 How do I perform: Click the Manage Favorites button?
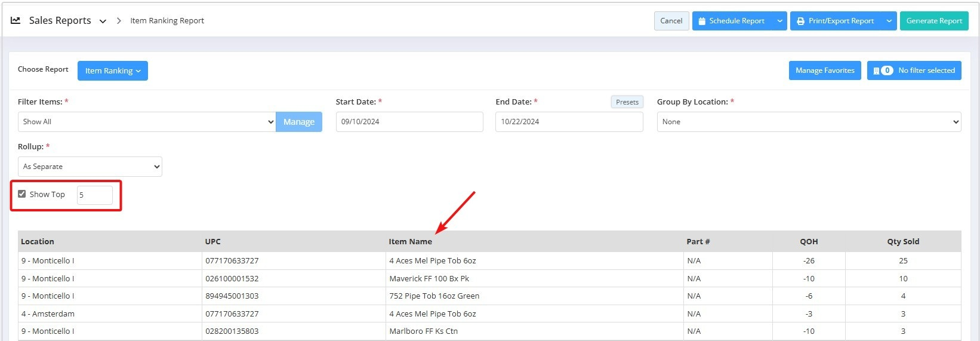pyautogui.click(x=824, y=70)
